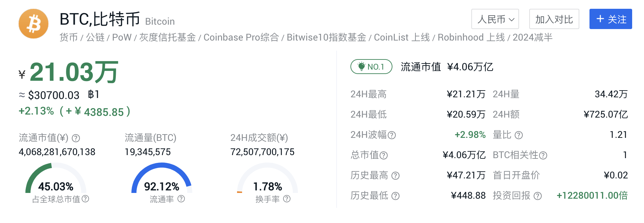This screenshot has width=644, height=223.
Task: Click help icon beside BTC相关性
Action: 543,155
